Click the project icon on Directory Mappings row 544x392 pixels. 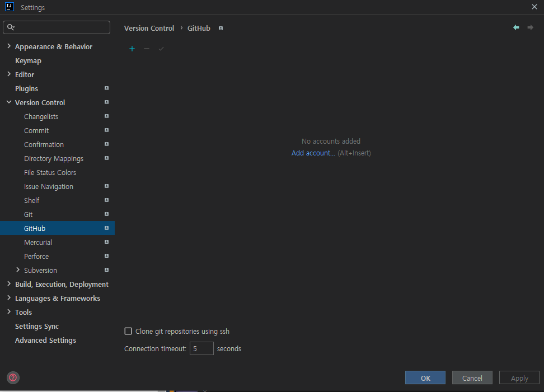click(106, 158)
